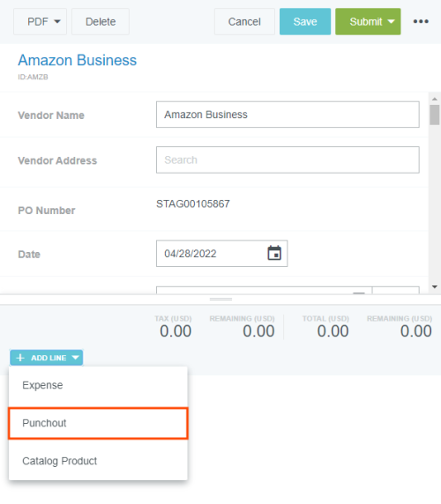Click the form's vertical scrollbar thumb

435,115
